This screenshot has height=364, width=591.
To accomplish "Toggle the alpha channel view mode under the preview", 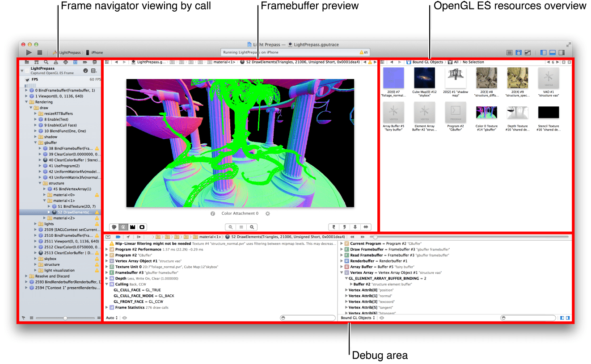I will click(x=142, y=226).
